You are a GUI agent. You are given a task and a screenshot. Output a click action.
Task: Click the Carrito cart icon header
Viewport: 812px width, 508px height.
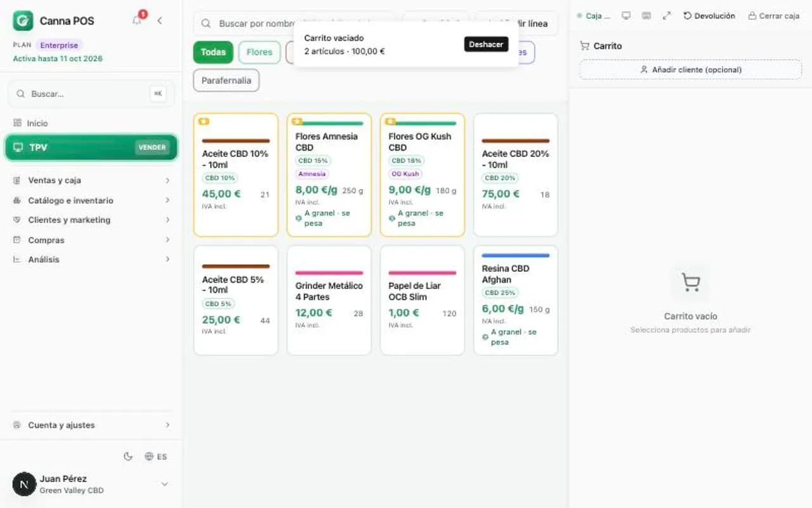[x=585, y=46]
